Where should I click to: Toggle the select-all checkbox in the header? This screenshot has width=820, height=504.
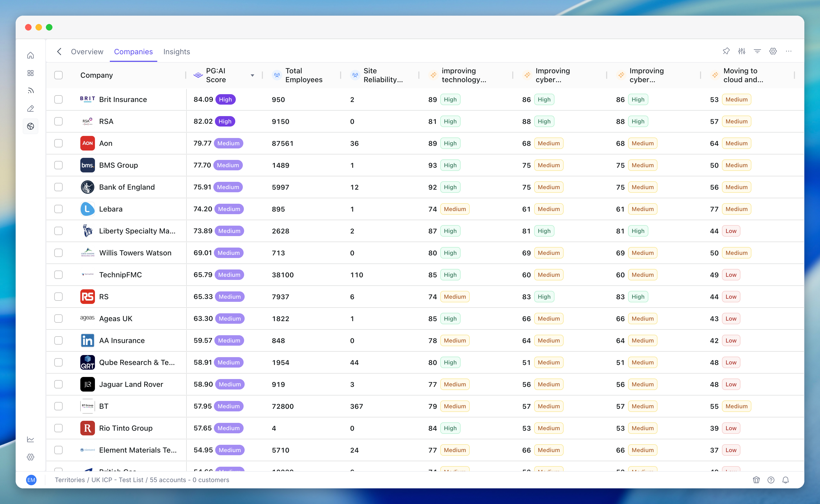coord(58,75)
